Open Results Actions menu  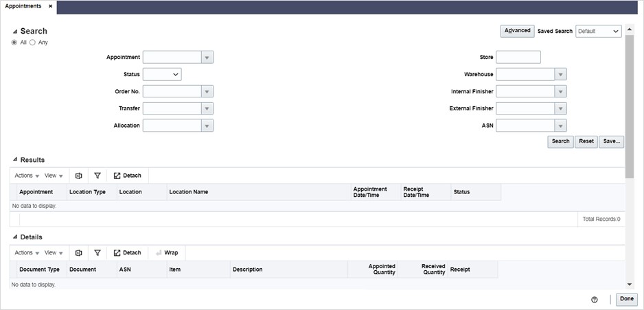point(27,176)
